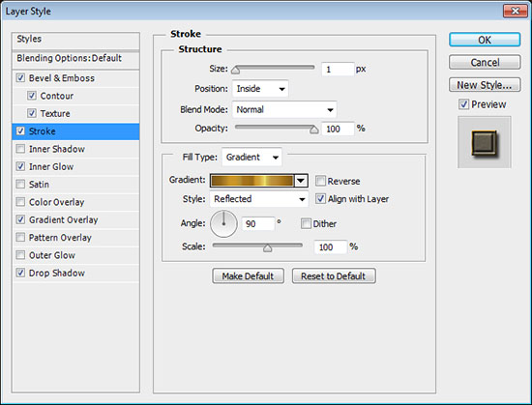Click the New Style... button
Viewport: 532px width, 405px height.
coord(485,85)
